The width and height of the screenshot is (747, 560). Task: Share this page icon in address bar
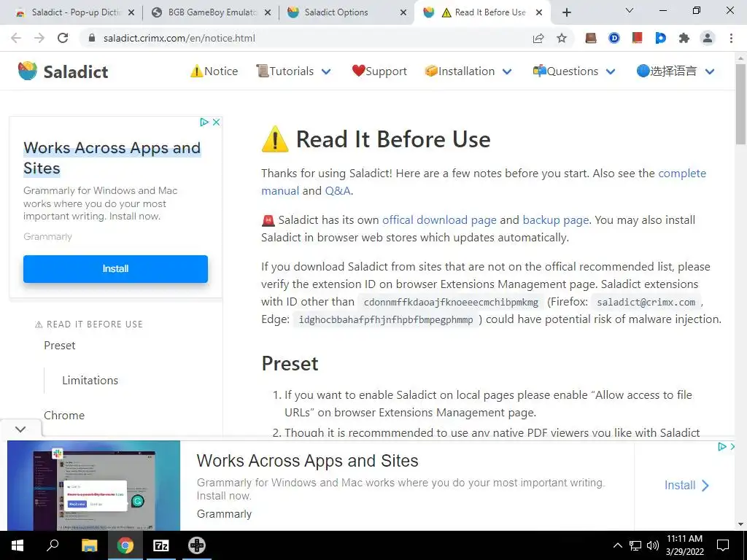pyautogui.click(x=538, y=38)
